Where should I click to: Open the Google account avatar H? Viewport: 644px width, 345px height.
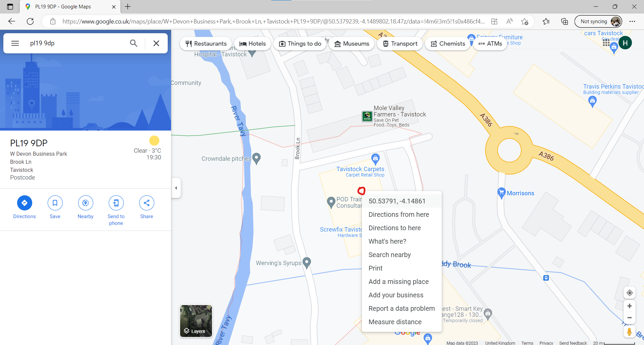(x=625, y=43)
